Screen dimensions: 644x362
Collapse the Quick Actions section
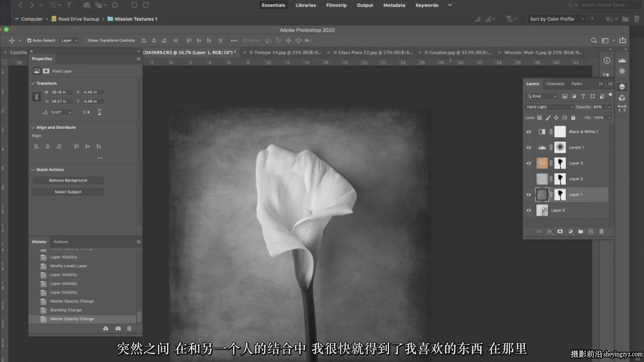click(x=33, y=170)
